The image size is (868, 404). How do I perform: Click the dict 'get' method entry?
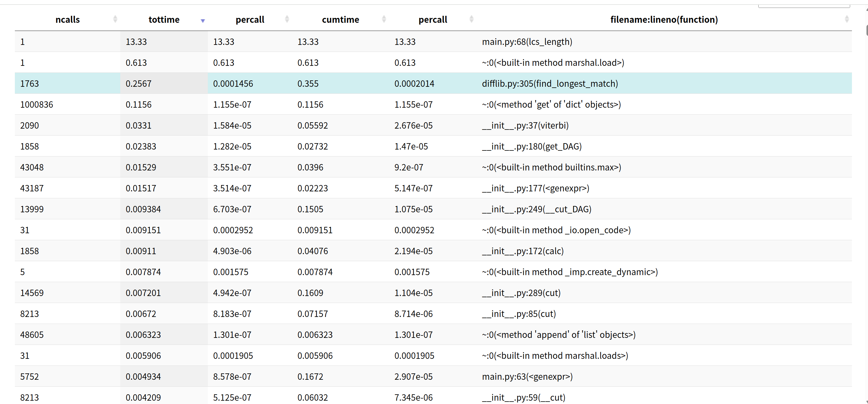pyautogui.click(x=551, y=105)
